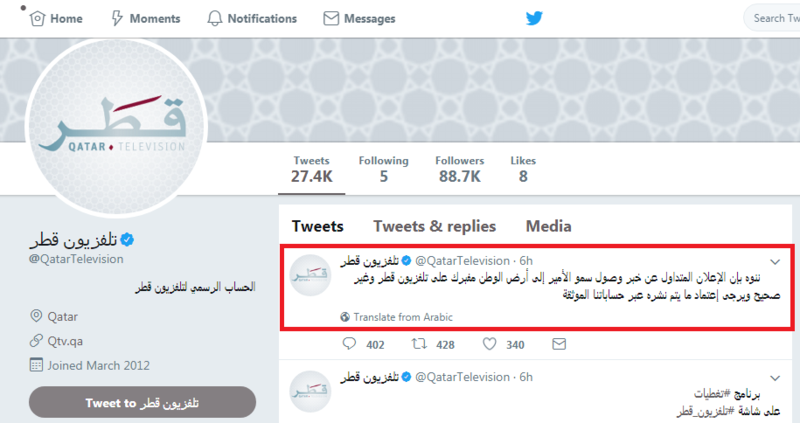
Task: Like the tweet with 340 likes
Action: click(x=491, y=344)
